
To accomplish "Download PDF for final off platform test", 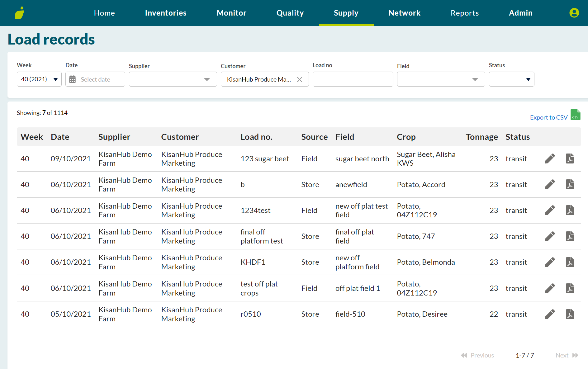I will tap(570, 236).
